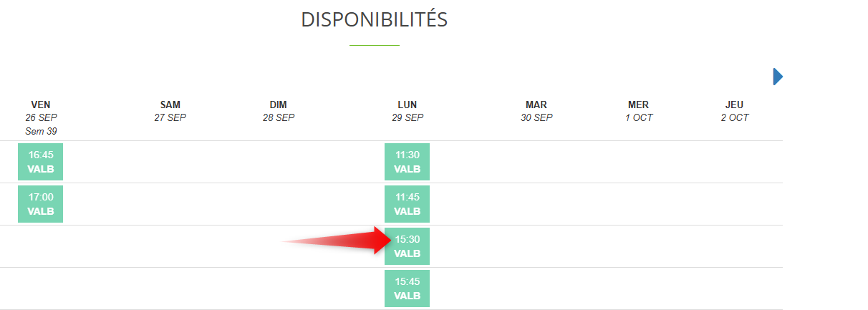Pick the 11:30 VALB Monday slot
The image size is (868, 310).
coord(407,162)
